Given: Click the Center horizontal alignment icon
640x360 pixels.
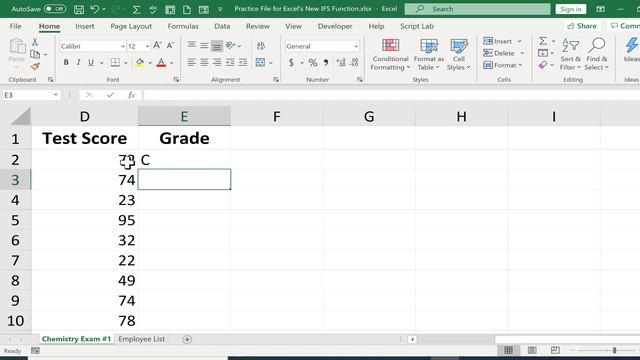Looking at the screenshot, I should click(x=204, y=62).
